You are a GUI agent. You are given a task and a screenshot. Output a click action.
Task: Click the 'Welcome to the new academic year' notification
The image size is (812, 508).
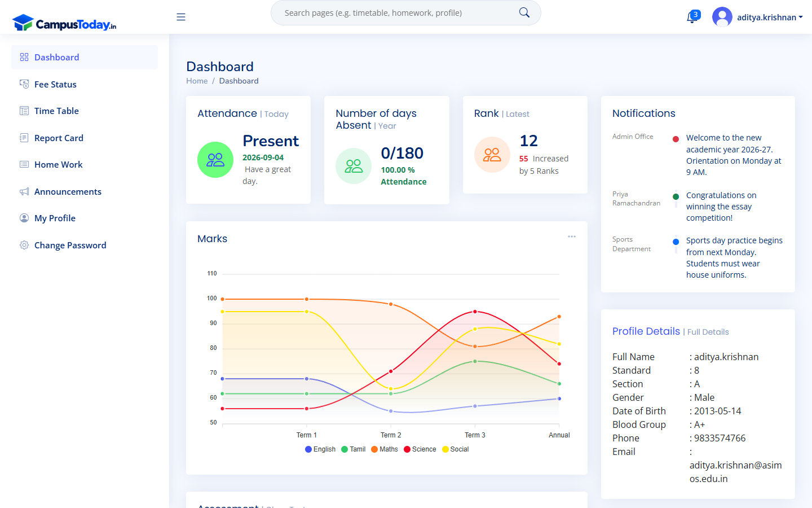click(x=734, y=155)
